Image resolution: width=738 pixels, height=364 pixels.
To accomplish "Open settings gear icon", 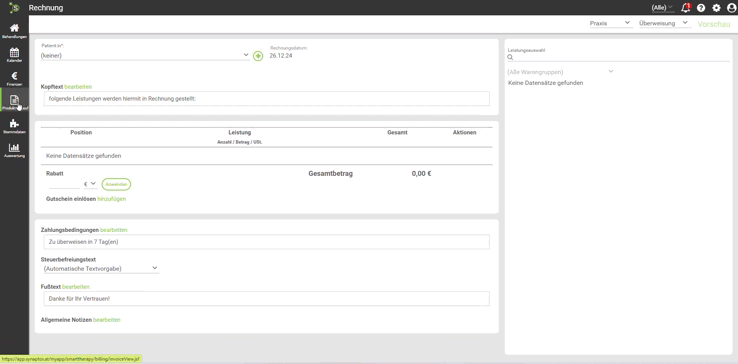I will point(716,8).
